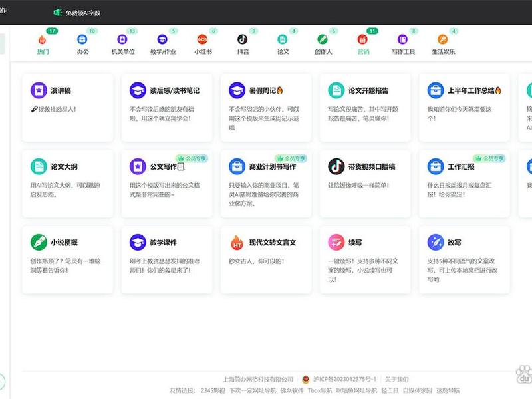Show the 创作人 category
This screenshot has height=399, width=532.
pos(323,45)
